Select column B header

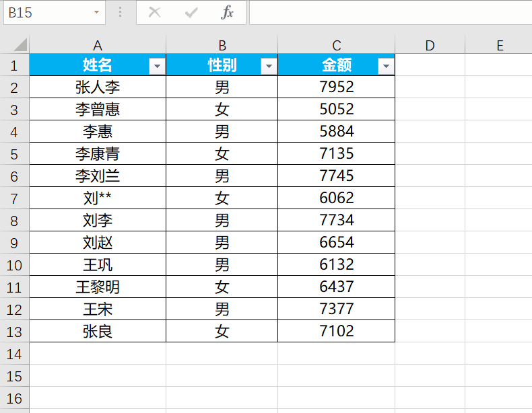(222, 45)
